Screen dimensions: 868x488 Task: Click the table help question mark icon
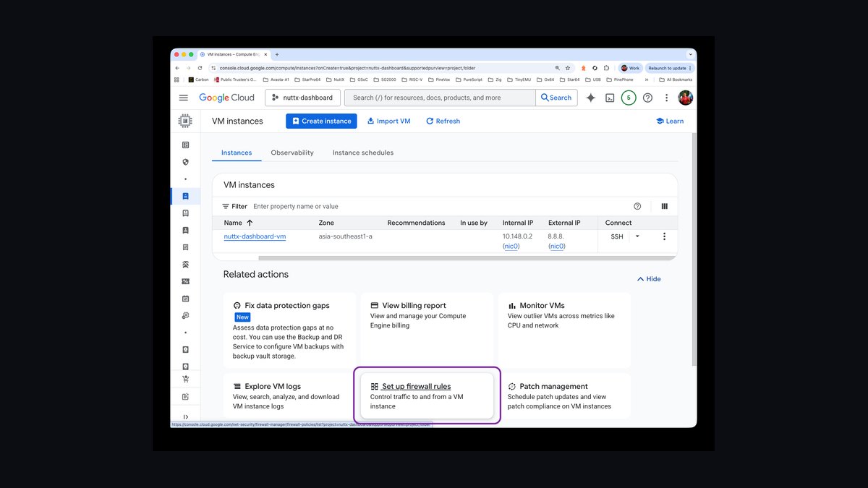(x=637, y=206)
